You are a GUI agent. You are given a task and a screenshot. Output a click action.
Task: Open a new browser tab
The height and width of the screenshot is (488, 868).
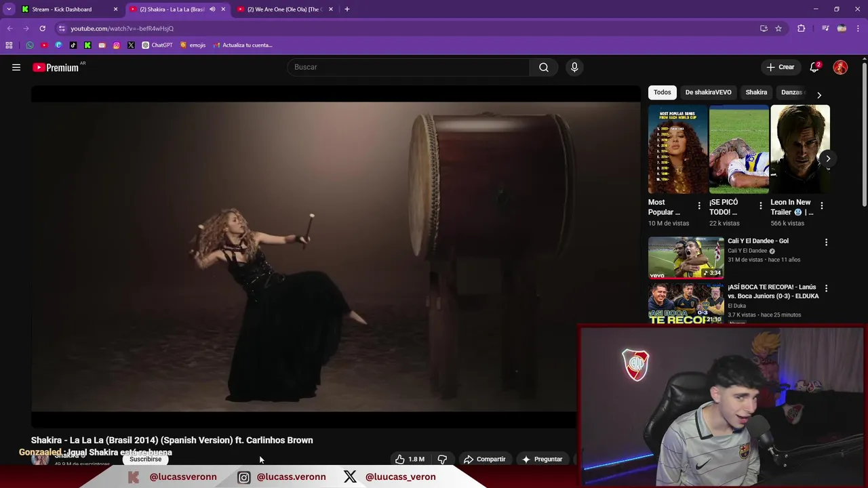pyautogui.click(x=347, y=9)
